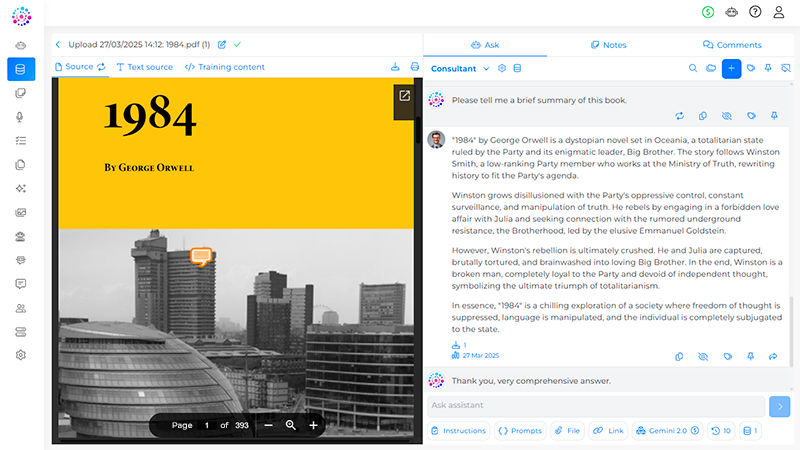Pin the 1984 summary answer
800x450 pixels.
coord(751,357)
